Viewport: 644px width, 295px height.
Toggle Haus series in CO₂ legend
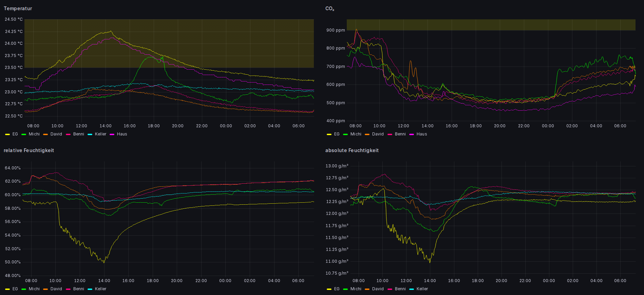[422, 134]
